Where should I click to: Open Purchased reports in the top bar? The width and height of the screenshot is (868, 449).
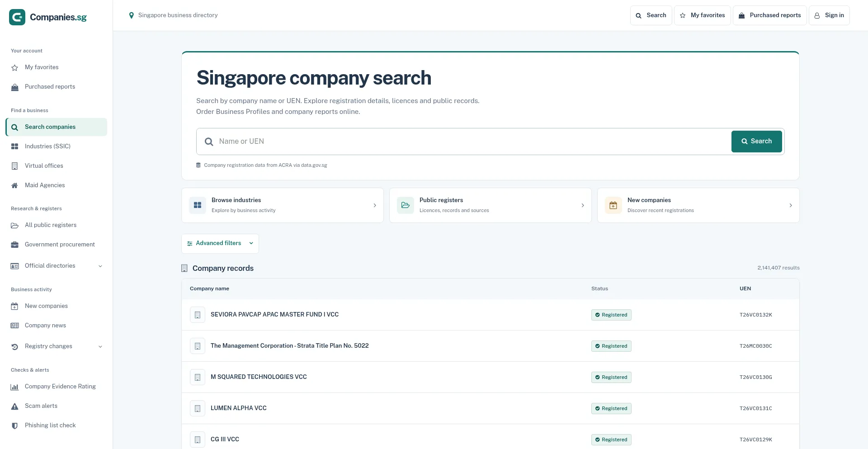[770, 15]
